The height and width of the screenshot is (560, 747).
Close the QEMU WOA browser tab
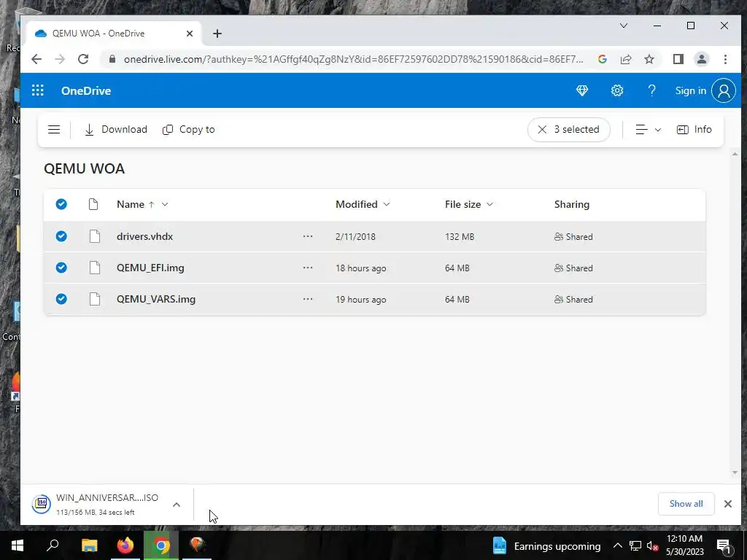click(189, 34)
